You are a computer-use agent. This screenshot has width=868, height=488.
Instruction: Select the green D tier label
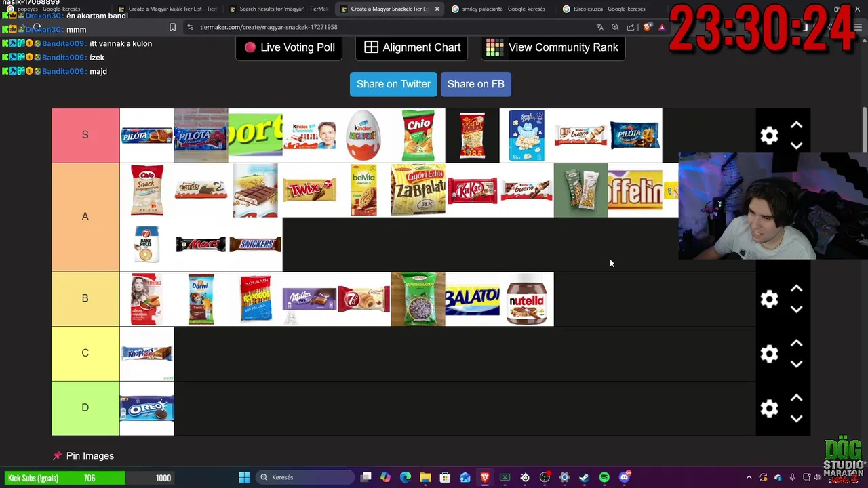pyautogui.click(x=85, y=407)
